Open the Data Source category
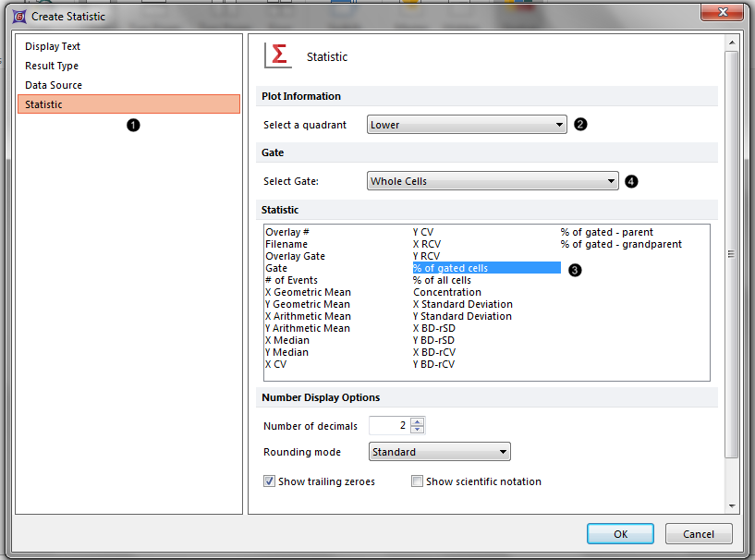 coord(54,85)
